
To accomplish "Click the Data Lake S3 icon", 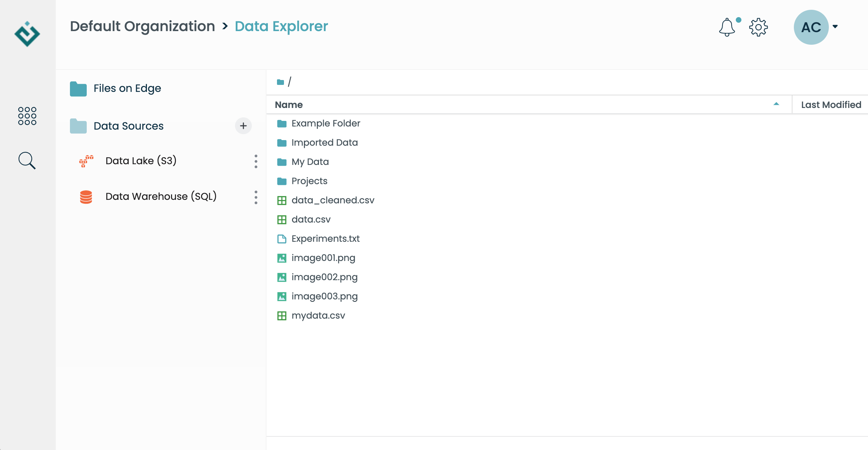I will click(86, 161).
